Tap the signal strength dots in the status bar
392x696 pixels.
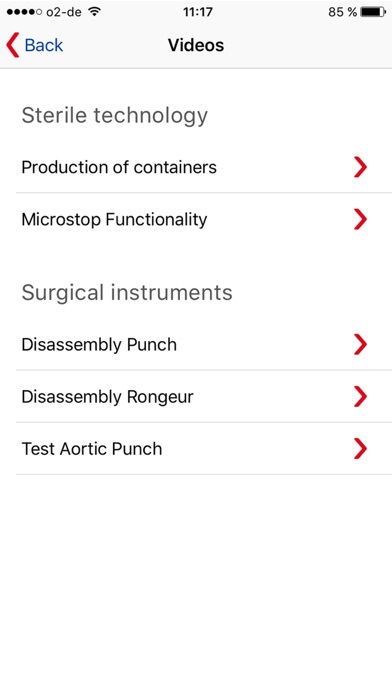25,12
